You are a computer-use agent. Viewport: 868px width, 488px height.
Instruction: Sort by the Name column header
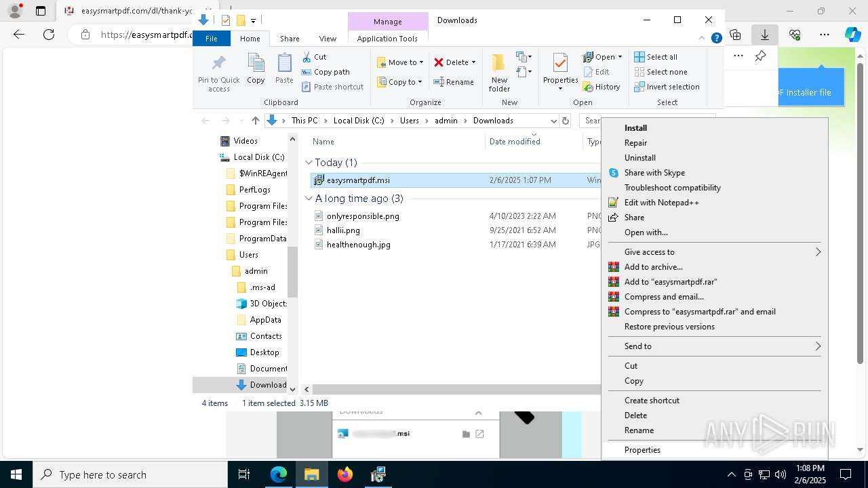(x=323, y=142)
